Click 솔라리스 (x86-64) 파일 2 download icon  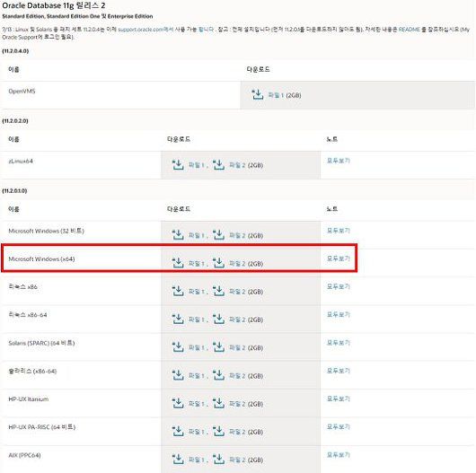218,375
